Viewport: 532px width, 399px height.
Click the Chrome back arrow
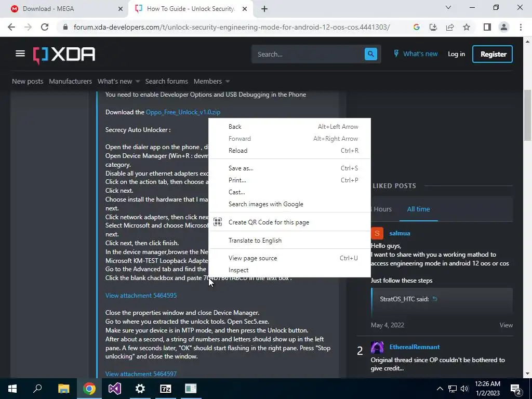pyautogui.click(x=11, y=27)
